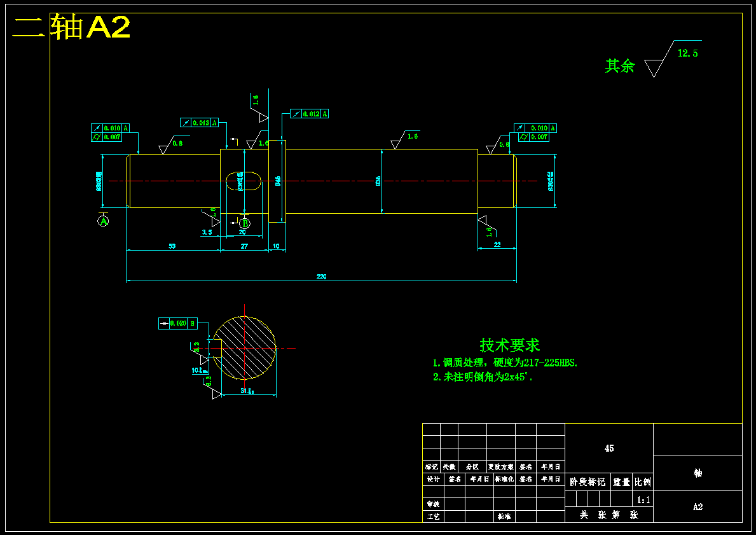Image resolution: width=756 pixels, height=535 pixels.
Task: Select the 20 keyway length dimension
Action: click(242, 232)
